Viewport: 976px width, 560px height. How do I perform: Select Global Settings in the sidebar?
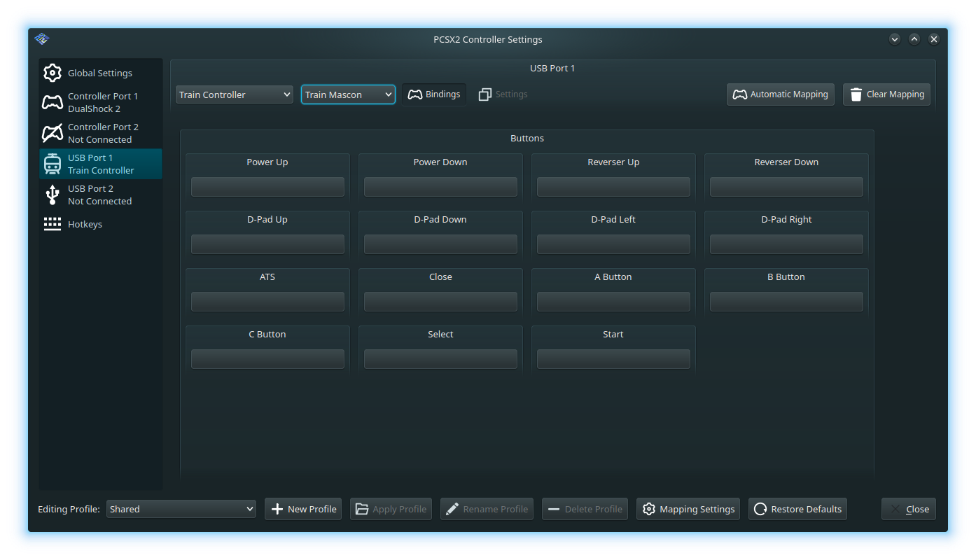101,73
